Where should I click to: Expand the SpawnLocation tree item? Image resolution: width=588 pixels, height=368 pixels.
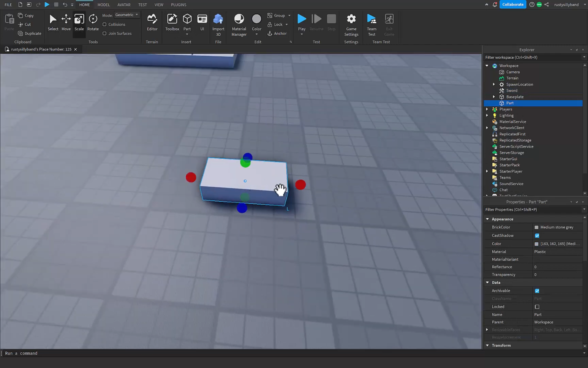coord(493,84)
